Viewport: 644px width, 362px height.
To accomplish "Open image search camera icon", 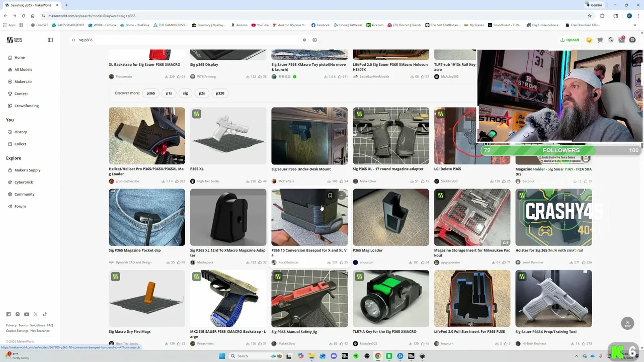I will click(314, 40).
